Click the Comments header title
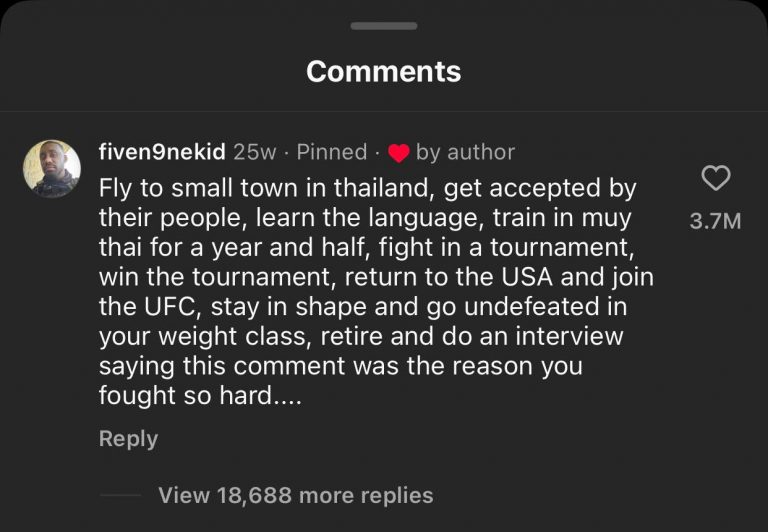768x532 pixels. point(384,72)
